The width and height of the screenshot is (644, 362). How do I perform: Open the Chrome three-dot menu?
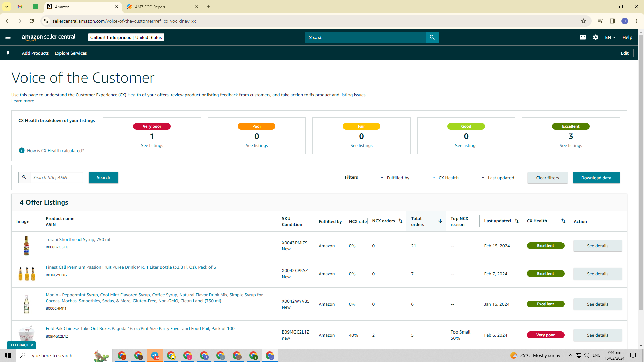(637, 21)
